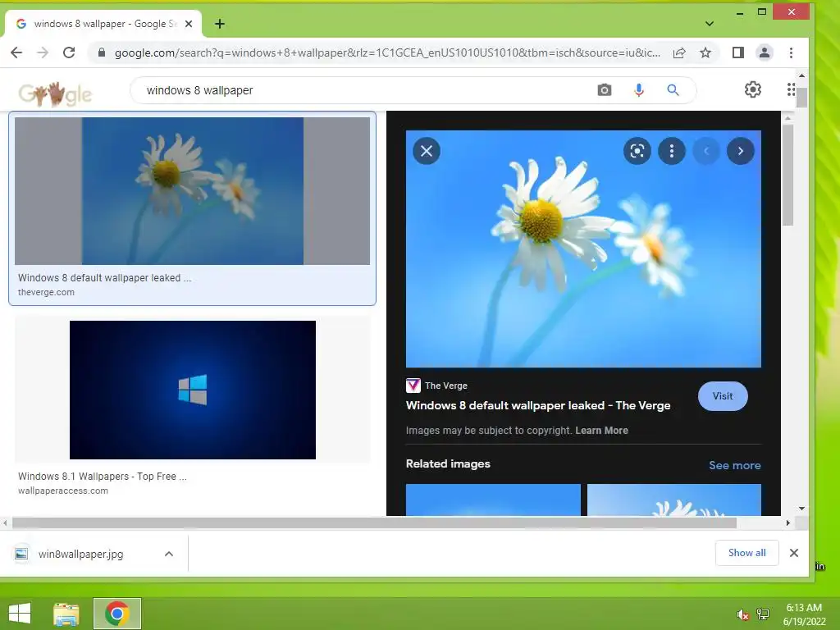Click the page scroll down arrow
Viewport: 840px width, 630px height.
pos(801,508)
